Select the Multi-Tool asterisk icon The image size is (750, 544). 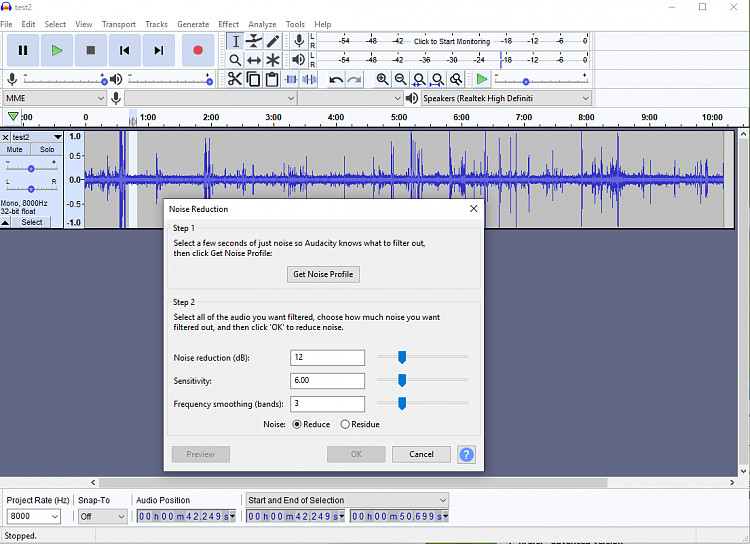pyautogui.click(x=273, y=60)
